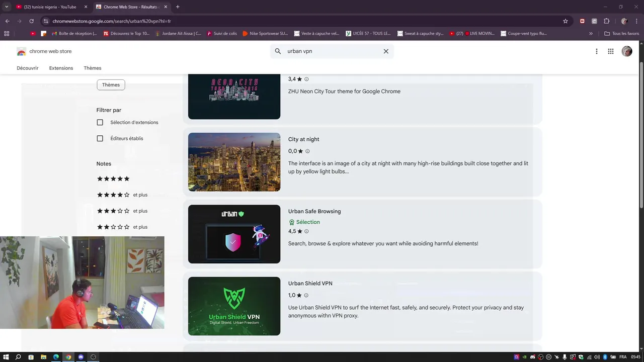
Task: Click the volume icon in system tray
Action: pos(597,357)
